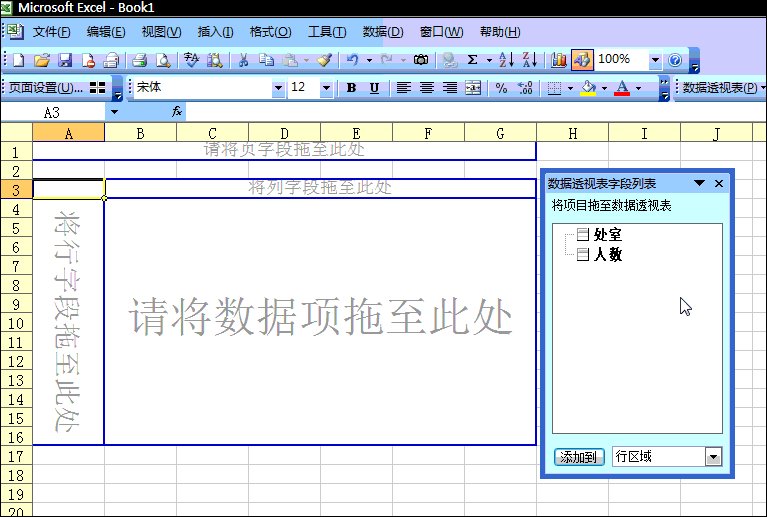This screenshot has width=767, height=517.
Task: Open fill color palette dropdown arrow
Action: coord(604,88)
